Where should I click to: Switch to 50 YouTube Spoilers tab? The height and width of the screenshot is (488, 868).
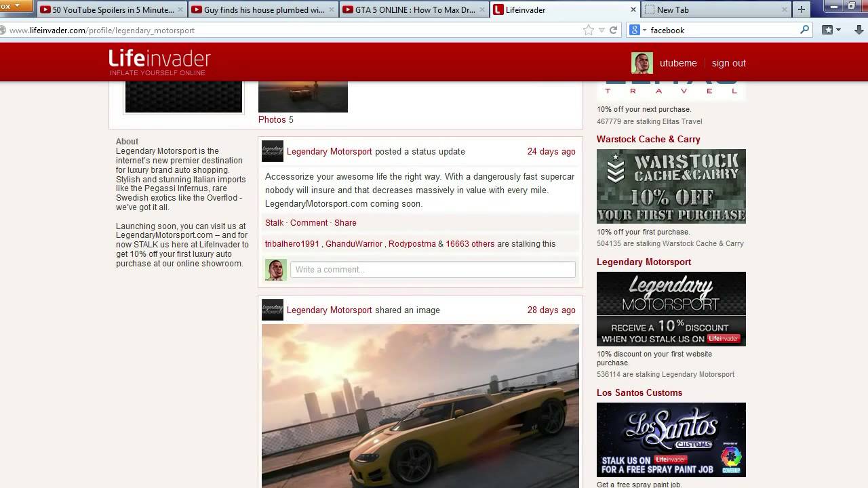(113, 9)
